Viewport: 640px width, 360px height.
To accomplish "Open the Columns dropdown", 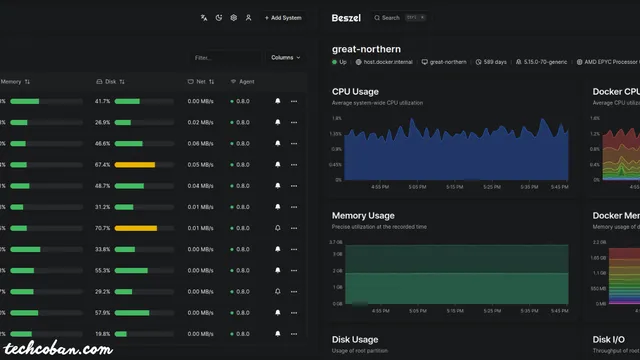I will (286, 58).
